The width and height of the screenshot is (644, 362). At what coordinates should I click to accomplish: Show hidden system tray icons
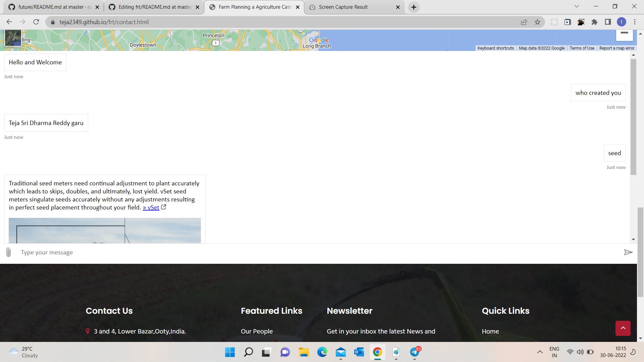[x=540, y=352]
